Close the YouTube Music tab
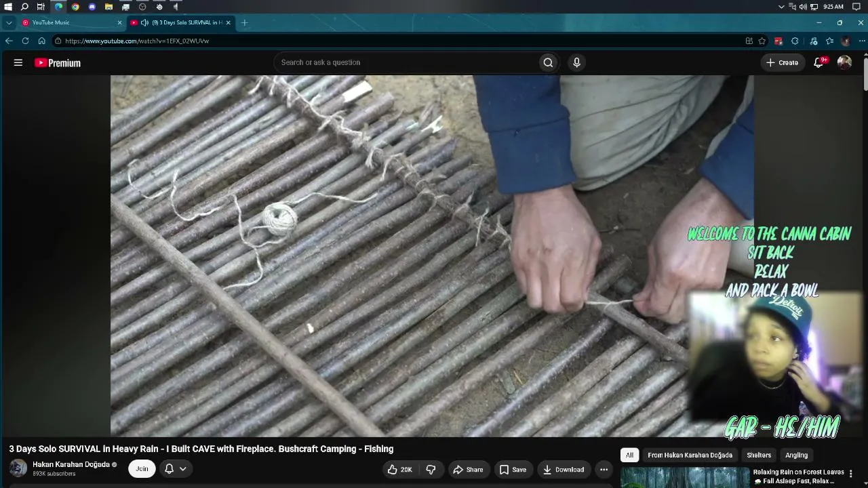868x488 pixels. click(119, 22)
